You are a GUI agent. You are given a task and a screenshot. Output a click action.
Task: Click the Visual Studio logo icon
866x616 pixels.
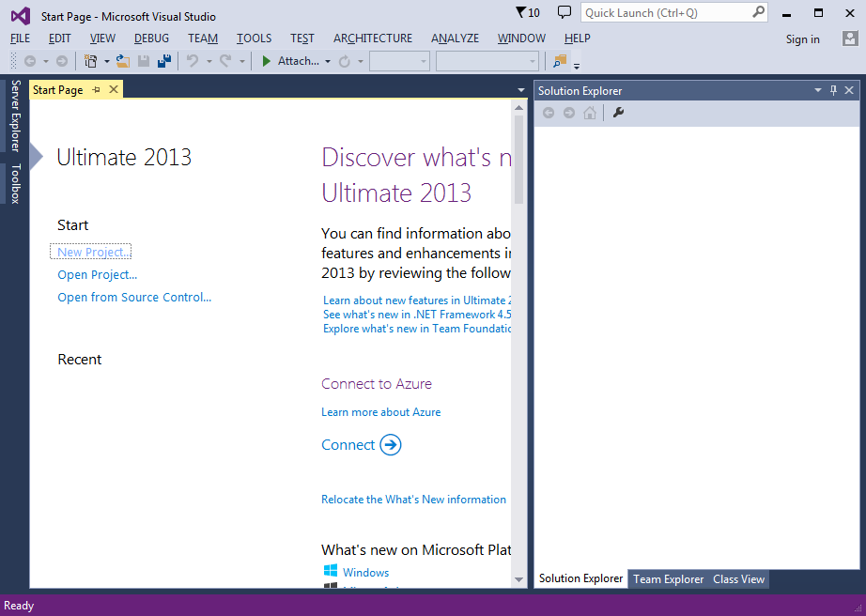tap(21, 16)
